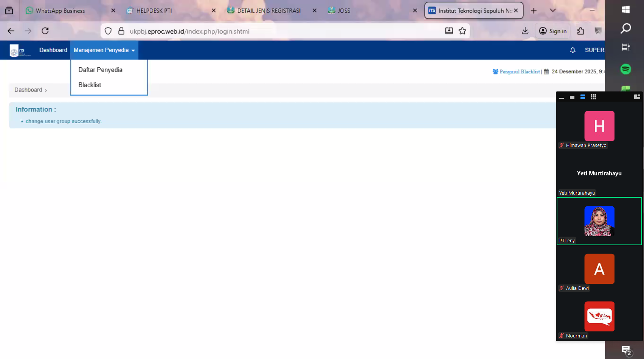Close the WhatsApp Business tab

point(113,11)
